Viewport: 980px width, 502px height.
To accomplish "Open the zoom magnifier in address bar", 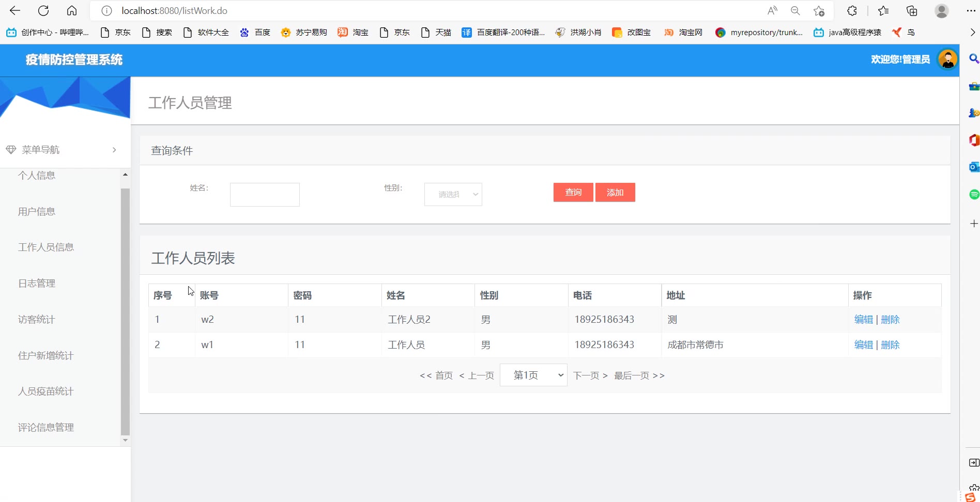I will 795,11.
